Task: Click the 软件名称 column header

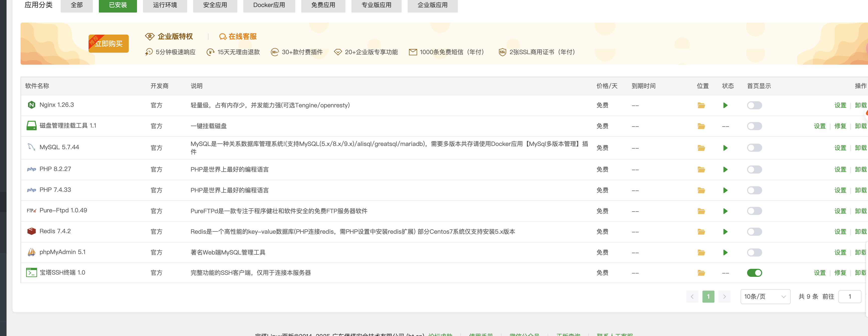Action: click(37, 86)
